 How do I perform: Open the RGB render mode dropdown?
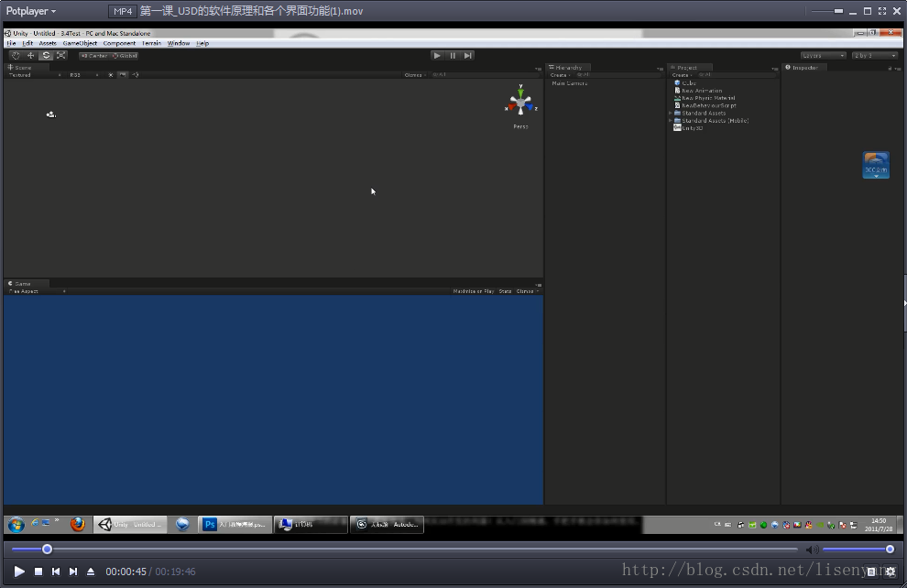(x=84, y=74)
